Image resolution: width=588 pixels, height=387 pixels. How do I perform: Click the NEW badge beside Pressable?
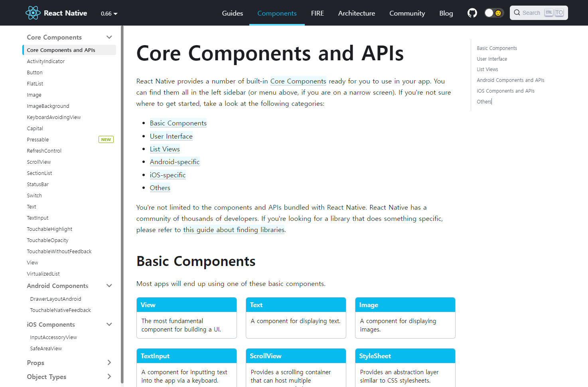(106, 139)
